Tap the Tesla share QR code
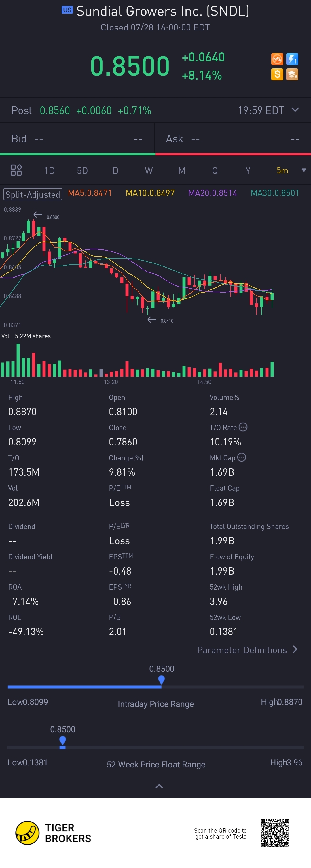This screenshot has width=311, height=868. click(x=275, y=833)
